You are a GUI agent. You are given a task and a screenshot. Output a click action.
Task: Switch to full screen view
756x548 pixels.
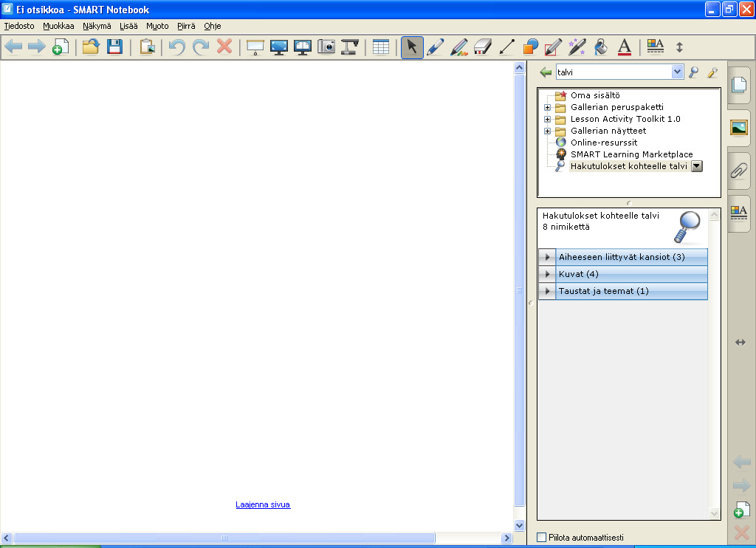point(278,47)
